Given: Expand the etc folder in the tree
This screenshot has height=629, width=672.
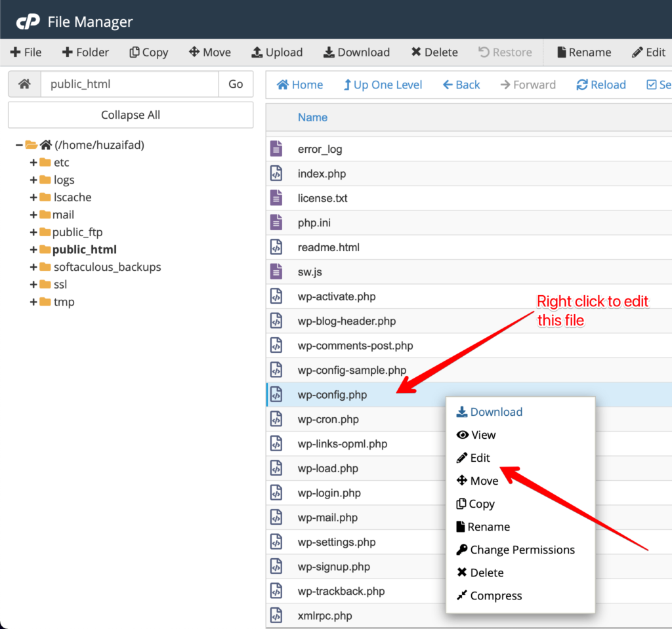Looking at the screenshot, I should click(32, 162).
